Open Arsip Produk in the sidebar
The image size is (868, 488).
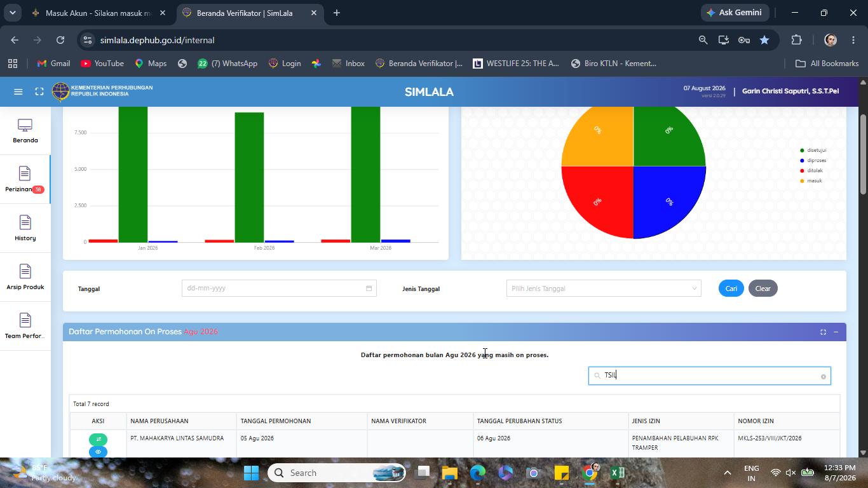tap(25, 278)
